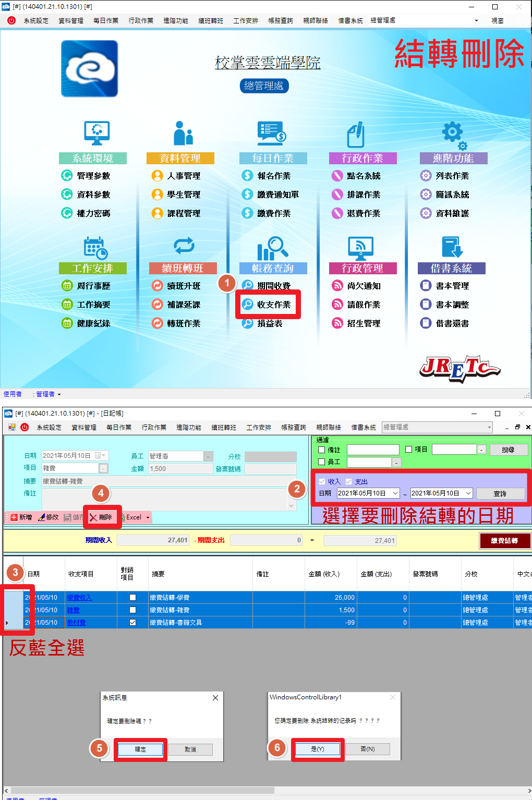The height and width of the screenshot is (800, 532).
Task: Click the circular arrows icon above 續班轉班
Action: pos(184,245)
